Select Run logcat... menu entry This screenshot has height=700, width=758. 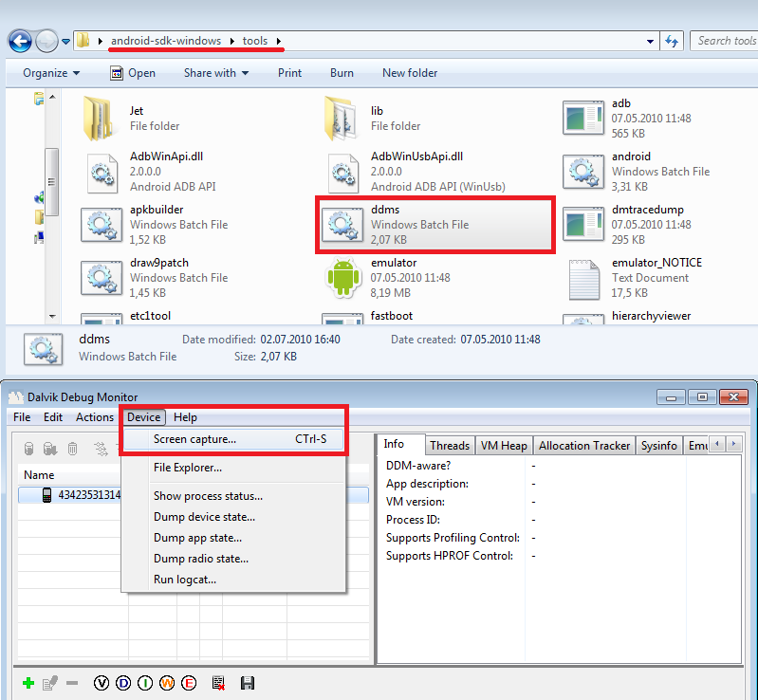click(233, 580)
